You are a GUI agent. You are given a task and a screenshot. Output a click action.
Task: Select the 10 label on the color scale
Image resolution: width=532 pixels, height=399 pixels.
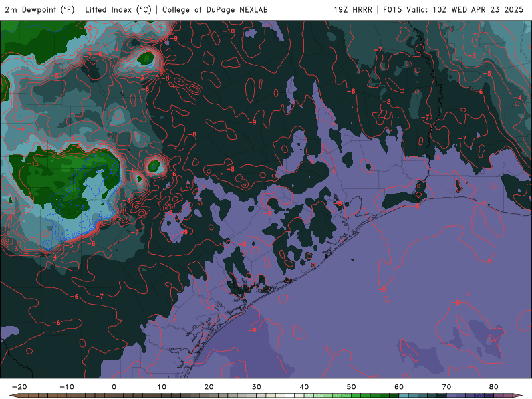162,387
